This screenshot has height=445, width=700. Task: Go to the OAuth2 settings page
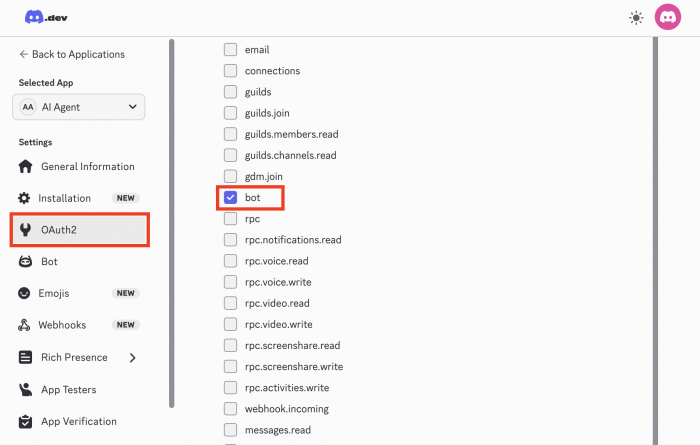click(x=79, y=230)
